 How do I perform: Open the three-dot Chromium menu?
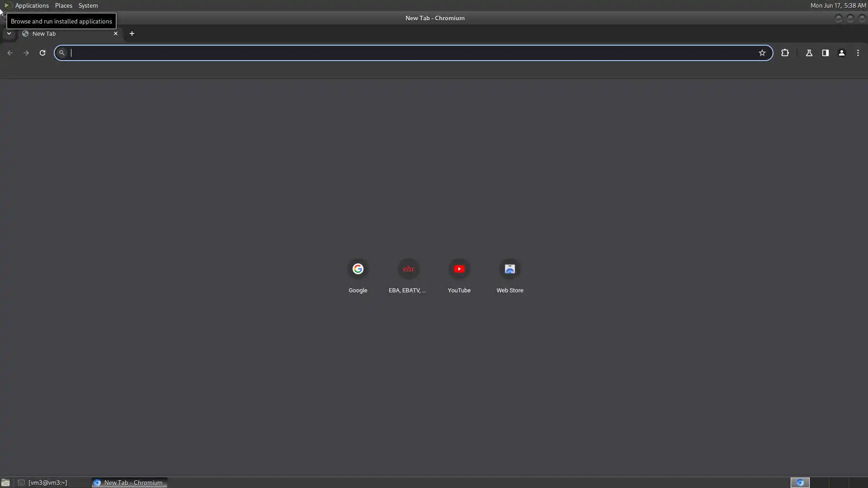(858, 53)
